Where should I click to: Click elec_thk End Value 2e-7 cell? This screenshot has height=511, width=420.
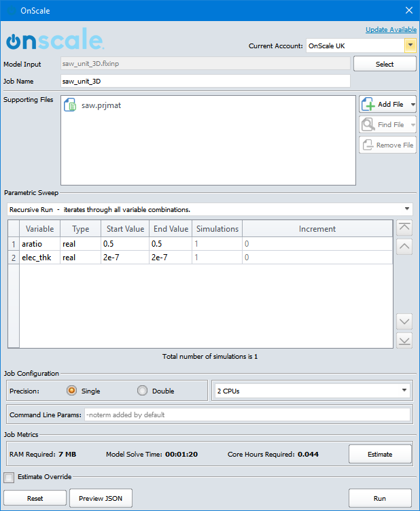pos(171,258)
